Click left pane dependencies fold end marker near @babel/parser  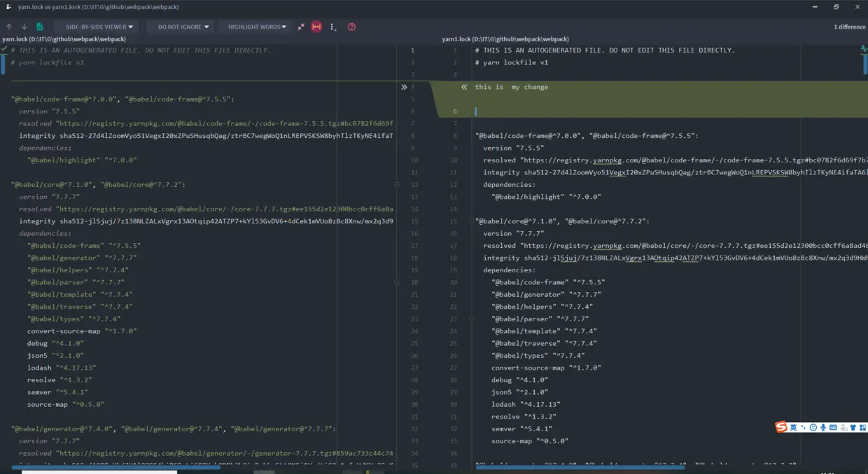[x=396, y=282]
